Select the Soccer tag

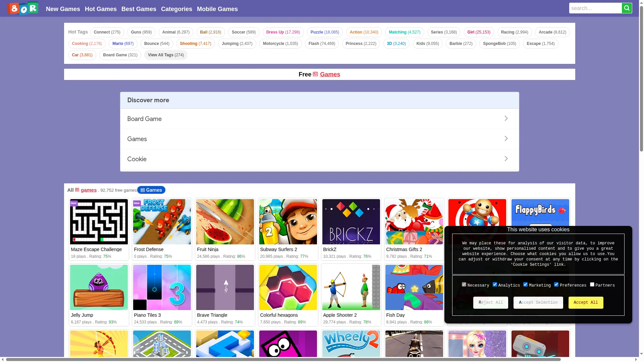click(244, 32)
